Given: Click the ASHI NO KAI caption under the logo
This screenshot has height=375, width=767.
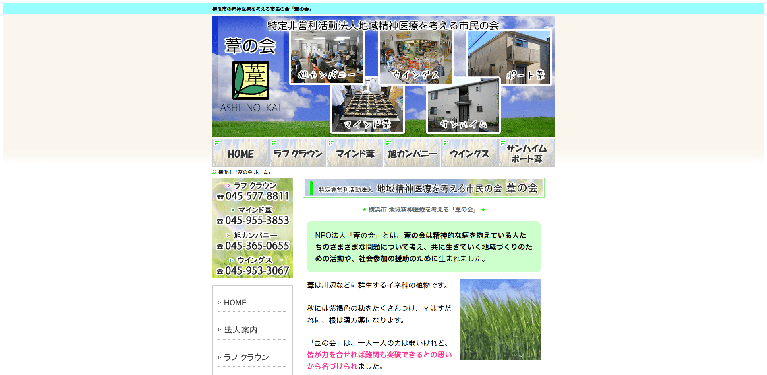Looking at the screenshot, I should (250, 107).
